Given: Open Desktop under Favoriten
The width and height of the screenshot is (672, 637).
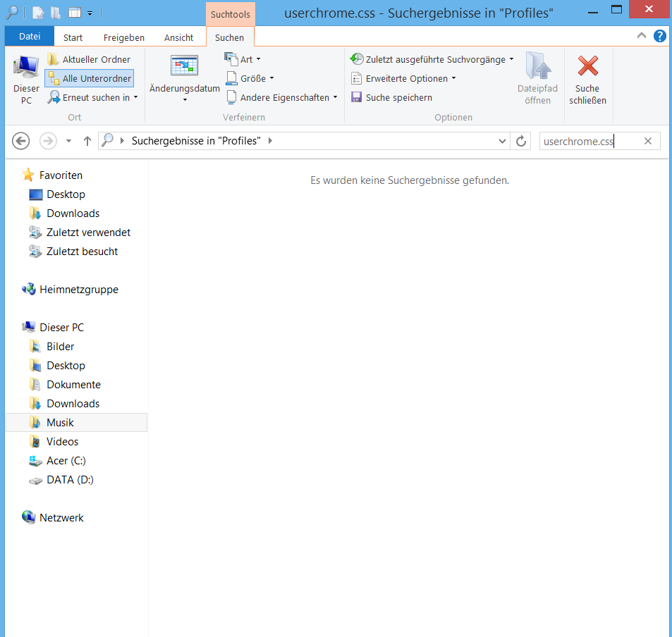Looking at the screenshot, I should coord(66,194).
